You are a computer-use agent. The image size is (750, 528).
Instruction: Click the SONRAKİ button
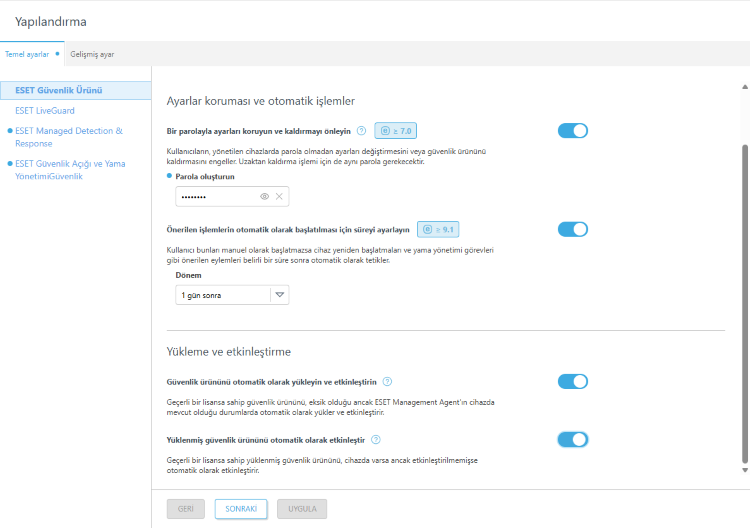241,508
